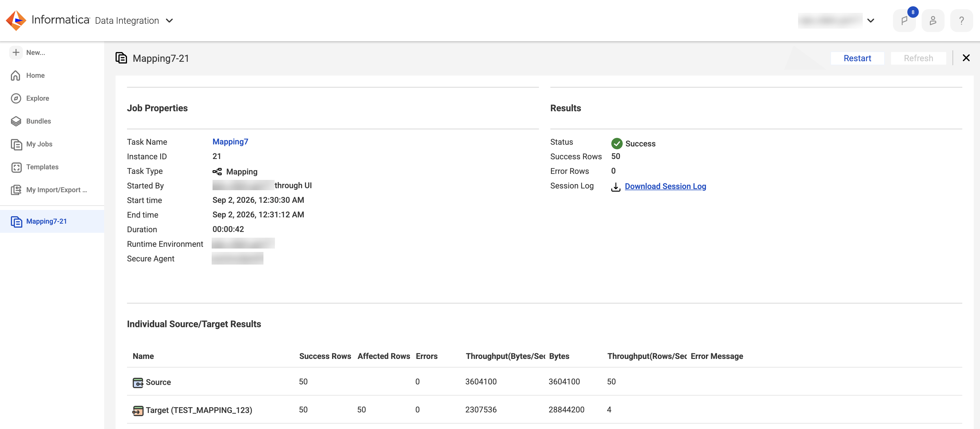The width and height of the screenshot is (980, 429).
Task: Click the Name column header
Action: tap(143, 356)
